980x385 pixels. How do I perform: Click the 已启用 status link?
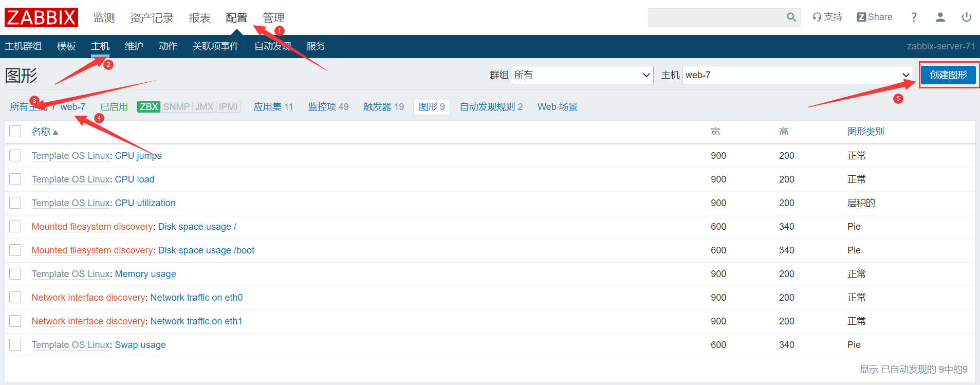click(114, 107)
